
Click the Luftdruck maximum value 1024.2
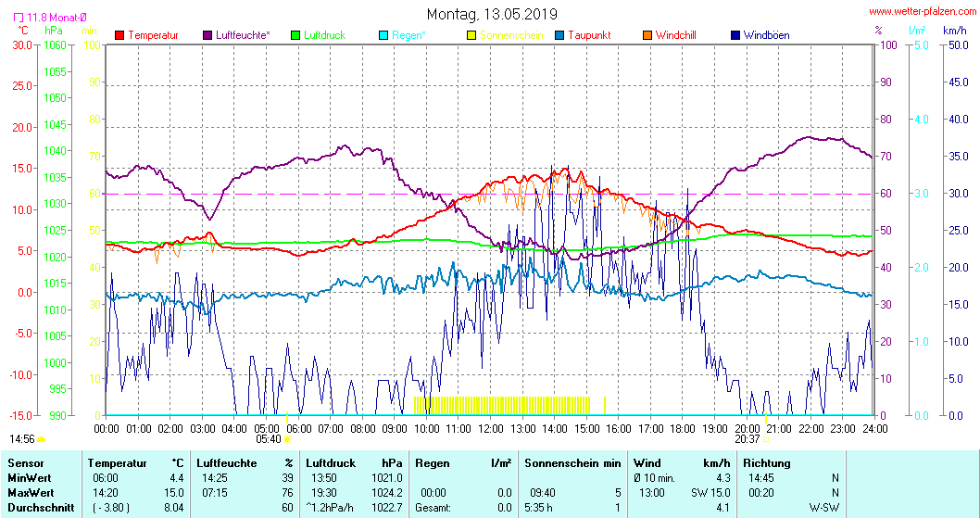(387, 493)
